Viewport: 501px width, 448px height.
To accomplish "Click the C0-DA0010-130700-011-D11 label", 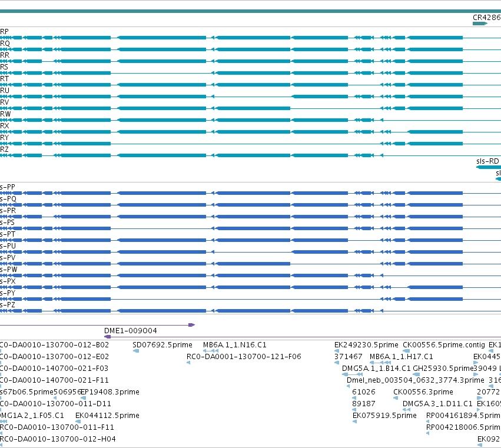I will pyautogui.click(x=55, y=404).
